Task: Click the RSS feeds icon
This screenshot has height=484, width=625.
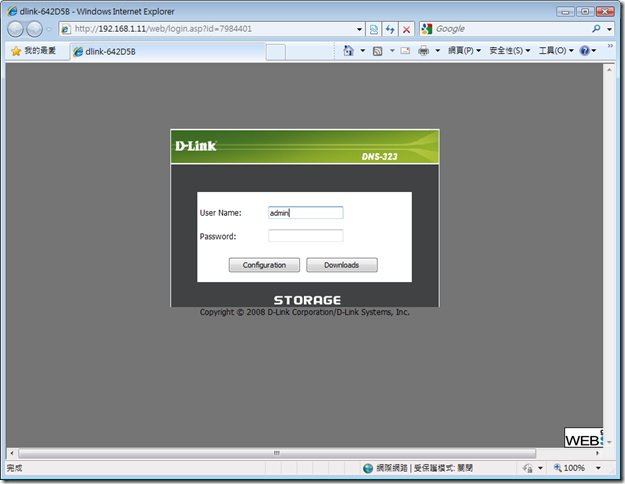Action: 377,51
